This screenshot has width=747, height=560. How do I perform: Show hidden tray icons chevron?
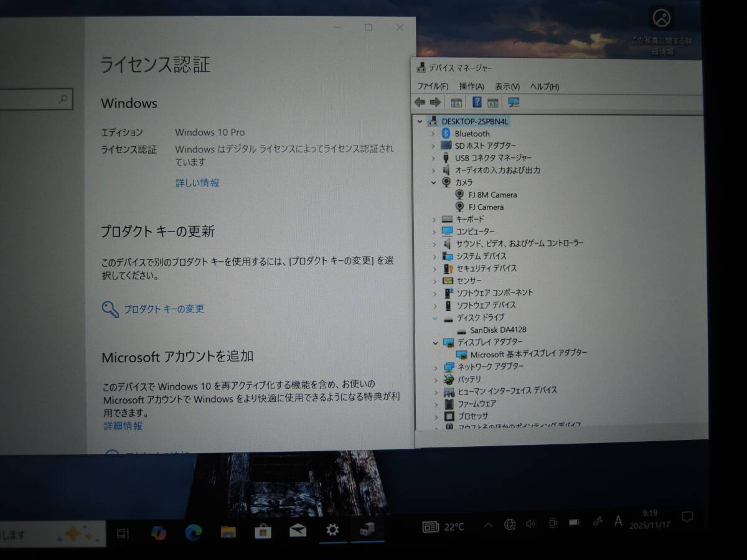point(489,525)
